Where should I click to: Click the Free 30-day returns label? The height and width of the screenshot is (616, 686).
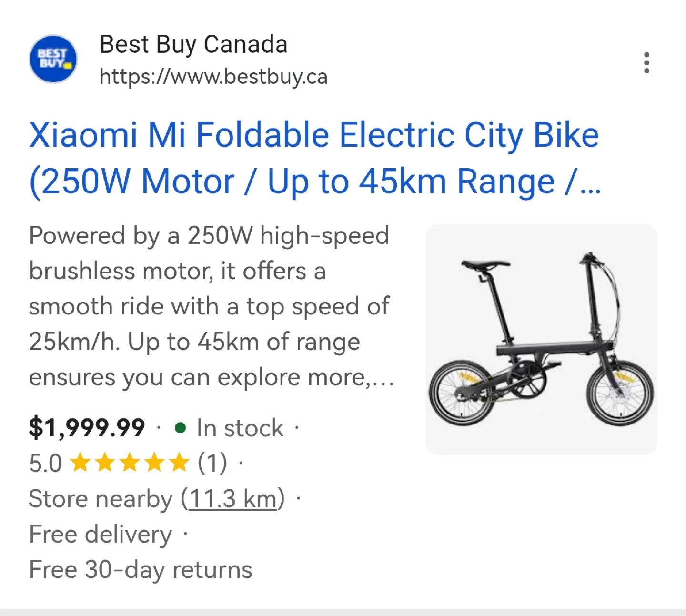[141, 570]
